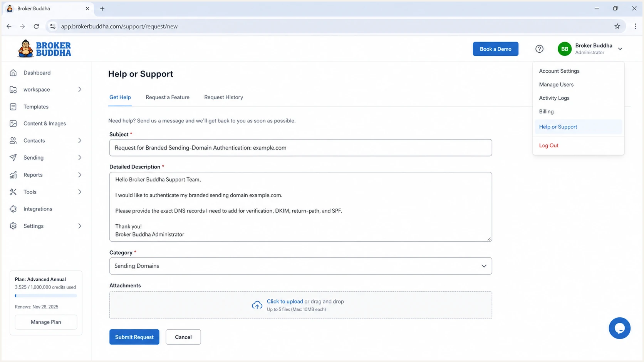Open the Category dropdown
This screenshot has height=362, width=644.
coord(300,266)
